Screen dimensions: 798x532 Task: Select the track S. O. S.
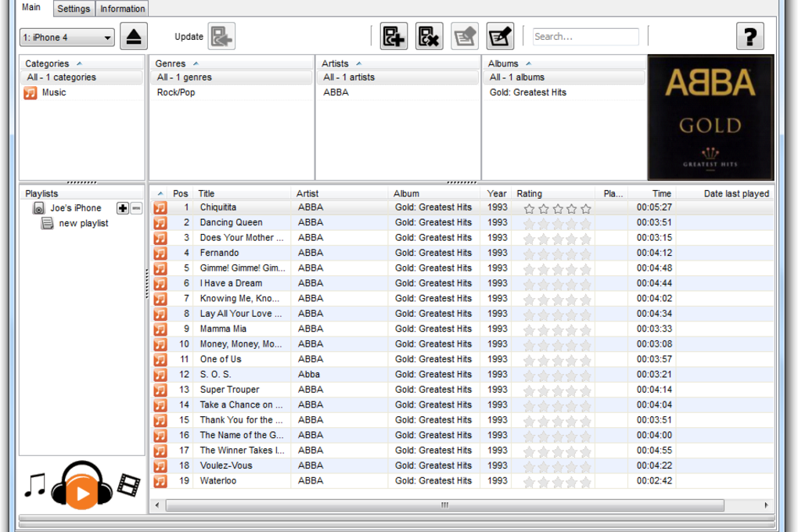click(215, 375)
